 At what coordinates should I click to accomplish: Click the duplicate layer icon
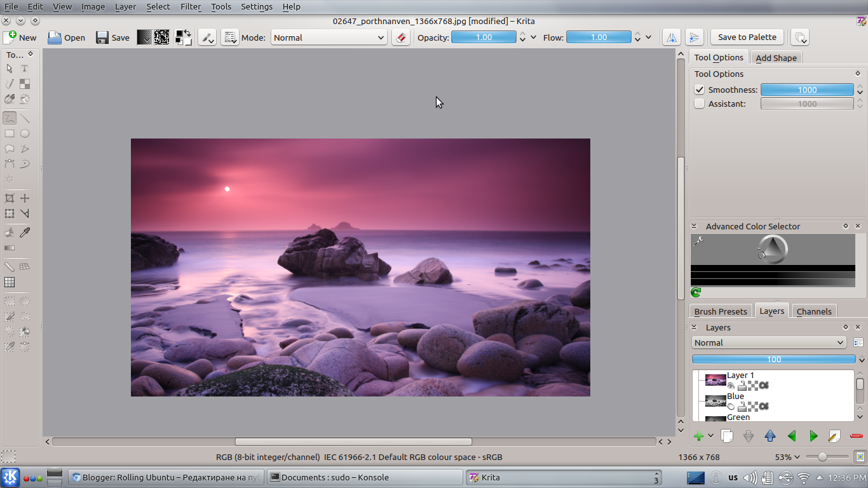pyautogui.click(x=726, y=436)
